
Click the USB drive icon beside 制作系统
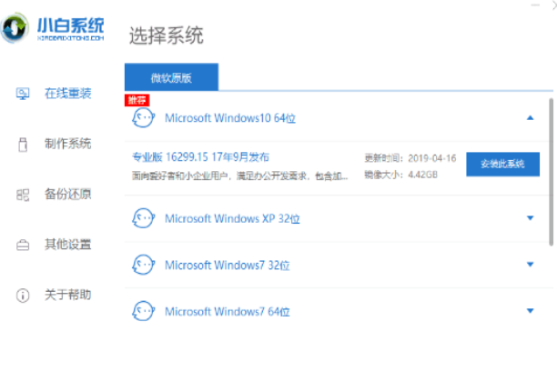click(24, 144)
